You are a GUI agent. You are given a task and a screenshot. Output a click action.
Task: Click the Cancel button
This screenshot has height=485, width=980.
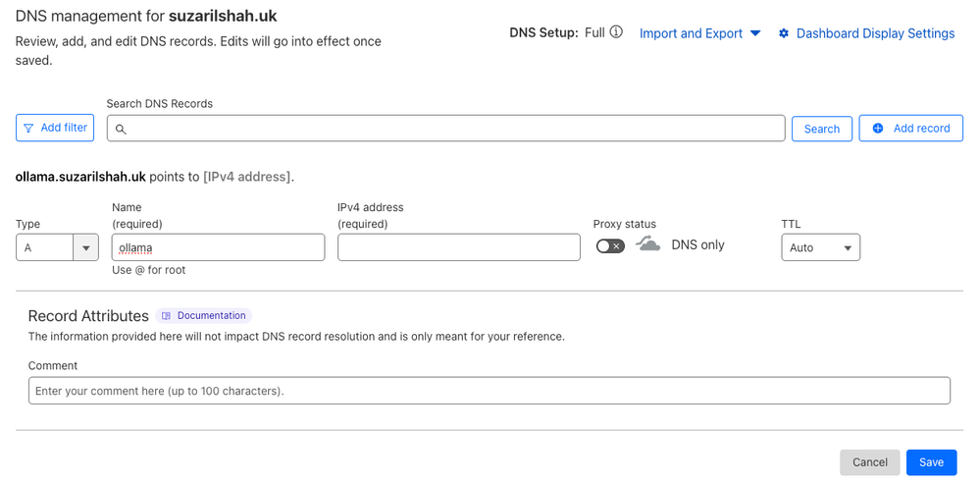tap(870, 462)
